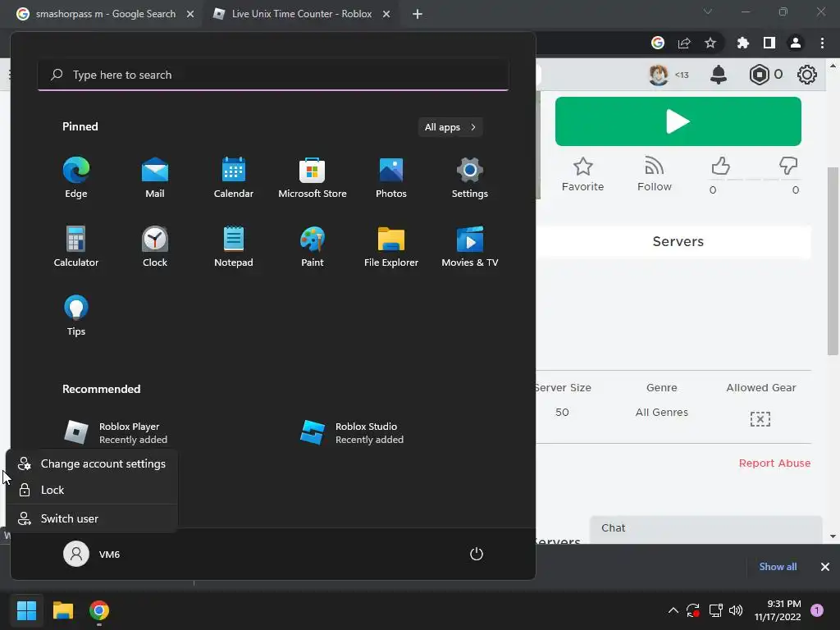Click Google icon in address bar

click(x=658, y=43)
